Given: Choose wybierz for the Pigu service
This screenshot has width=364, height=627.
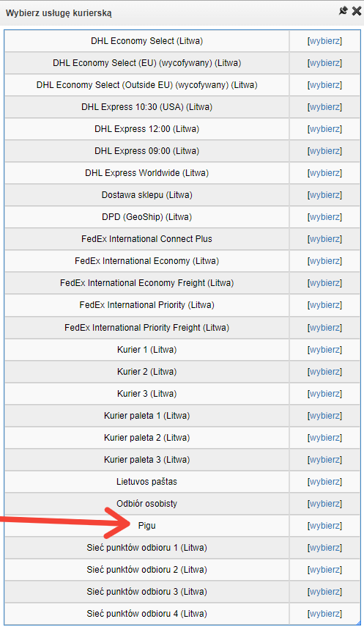Looking at the screenshot, I should coord(325,526).
